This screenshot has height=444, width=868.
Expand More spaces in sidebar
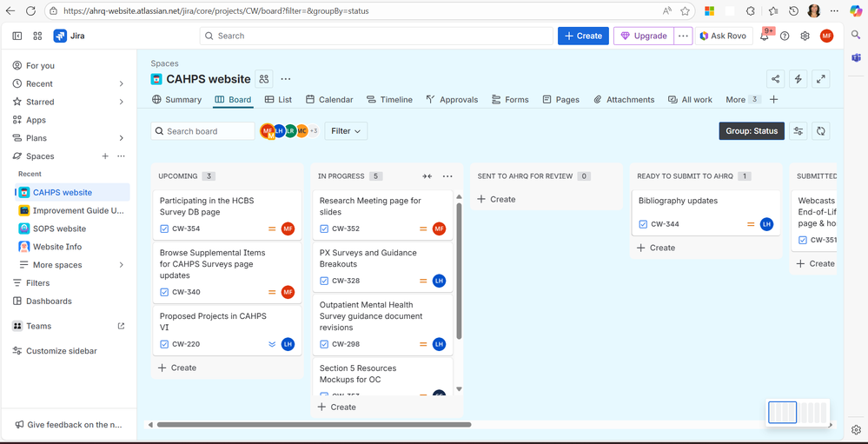[x=122, y=265]
